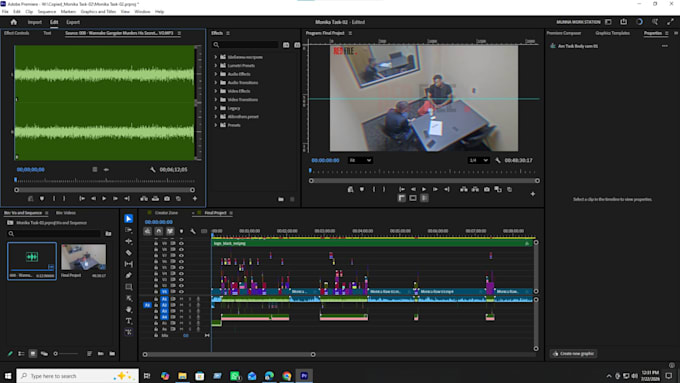Toggle Linked Selection in timeline
Viewport: 680px width, 383px height.
170,232
